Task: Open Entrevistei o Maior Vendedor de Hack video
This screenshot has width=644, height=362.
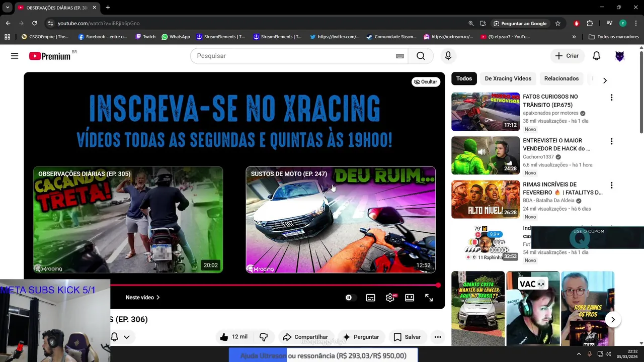Action: click(486, 155)
